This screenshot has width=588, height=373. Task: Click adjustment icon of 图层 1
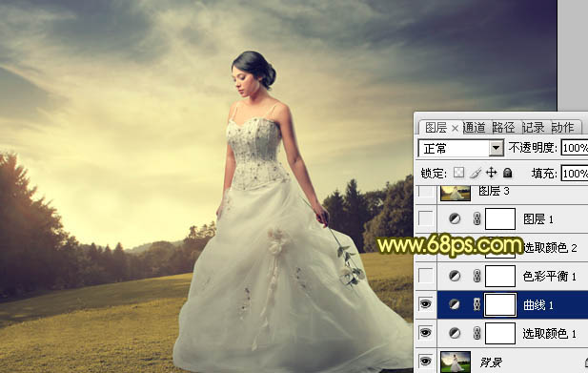tap(455, 218)
